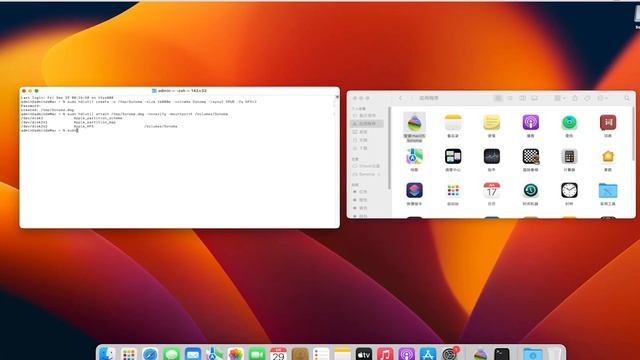Switch Finder to column view
Viewport: 640px width, 360px height.
(522, 98)
